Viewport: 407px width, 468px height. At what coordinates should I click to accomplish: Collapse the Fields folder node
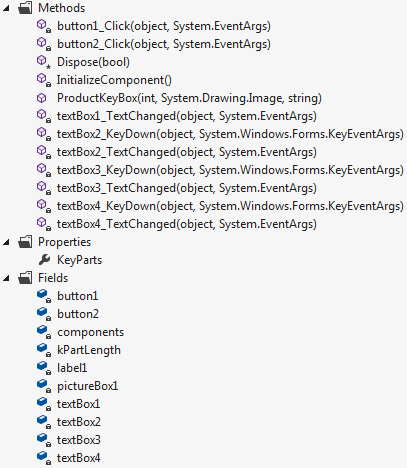click(x=6, y=278)
